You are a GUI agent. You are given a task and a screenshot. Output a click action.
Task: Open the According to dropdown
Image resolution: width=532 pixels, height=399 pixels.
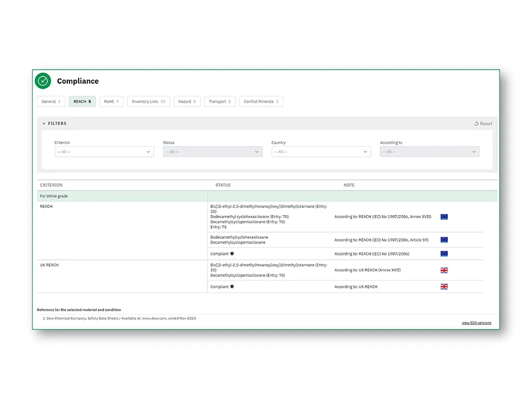click(430, 152)
